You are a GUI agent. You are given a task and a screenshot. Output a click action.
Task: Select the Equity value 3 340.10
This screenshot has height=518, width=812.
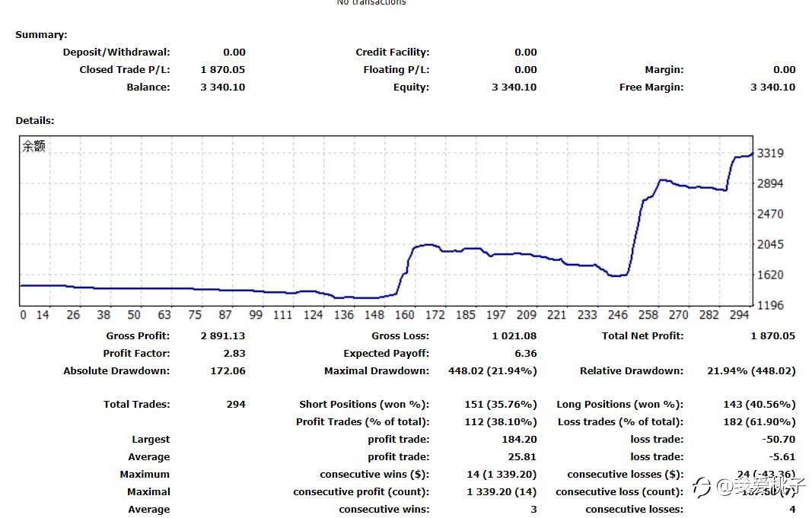(514, 87)
